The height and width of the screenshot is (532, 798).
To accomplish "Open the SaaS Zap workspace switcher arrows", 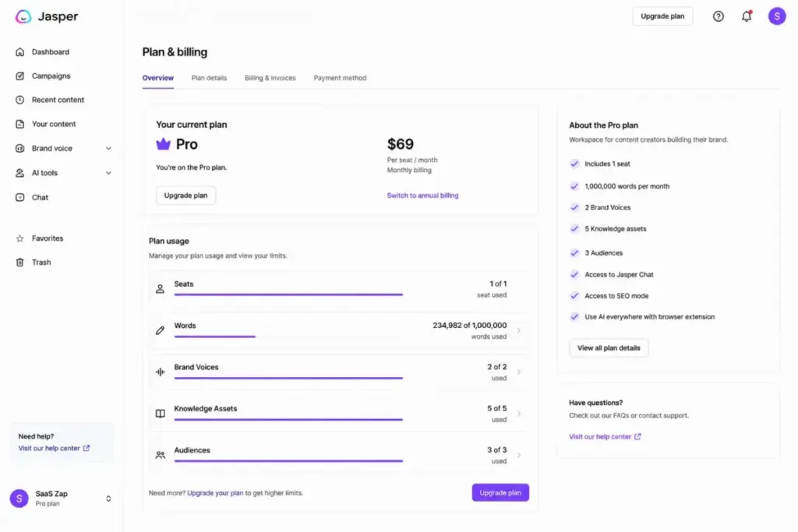I will [108, 499].
